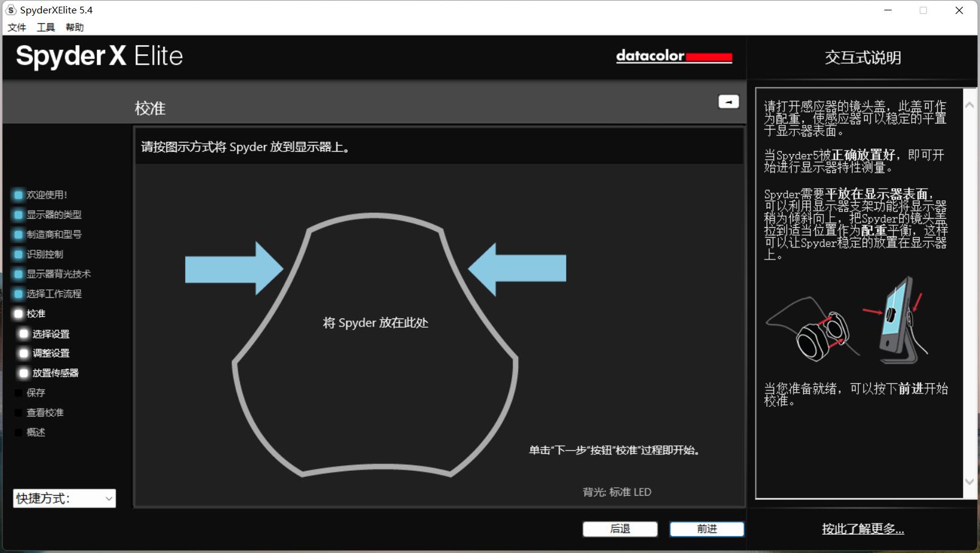Click the blue indicator beside 选择工作流程
Screen dimensions: 980x553
click(18, 294)
